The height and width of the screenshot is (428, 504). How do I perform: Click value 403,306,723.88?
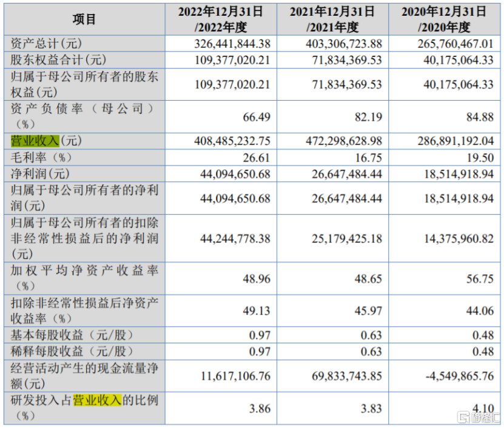(344, 44)
